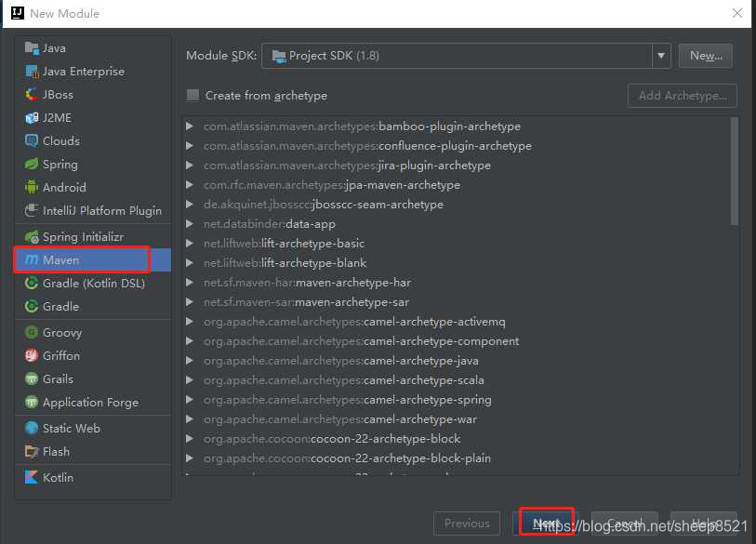Expand bamboo-plugin-archetype entry
The image size is (756, 544).
coord(190,126)
